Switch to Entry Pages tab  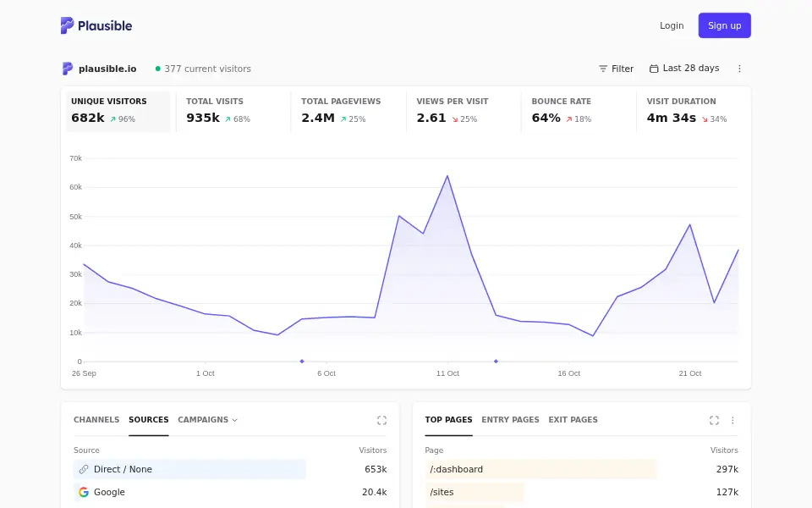tap(510, 420)
